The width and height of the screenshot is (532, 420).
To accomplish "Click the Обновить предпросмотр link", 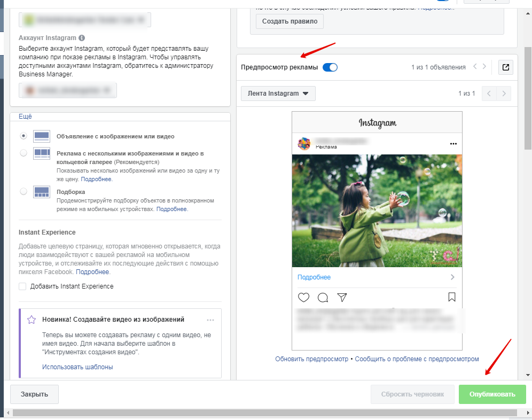I will (311, 359).
